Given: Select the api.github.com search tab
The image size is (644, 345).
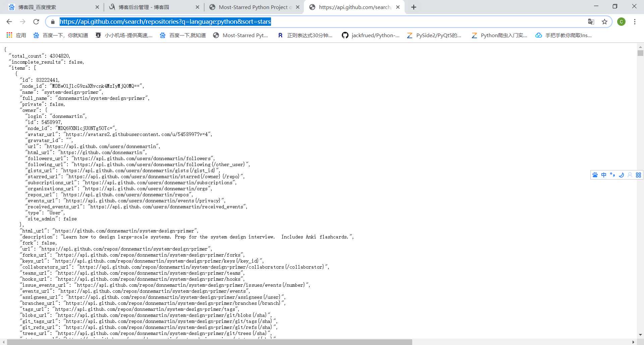Looking at the screenshot, I should point(354,7).
